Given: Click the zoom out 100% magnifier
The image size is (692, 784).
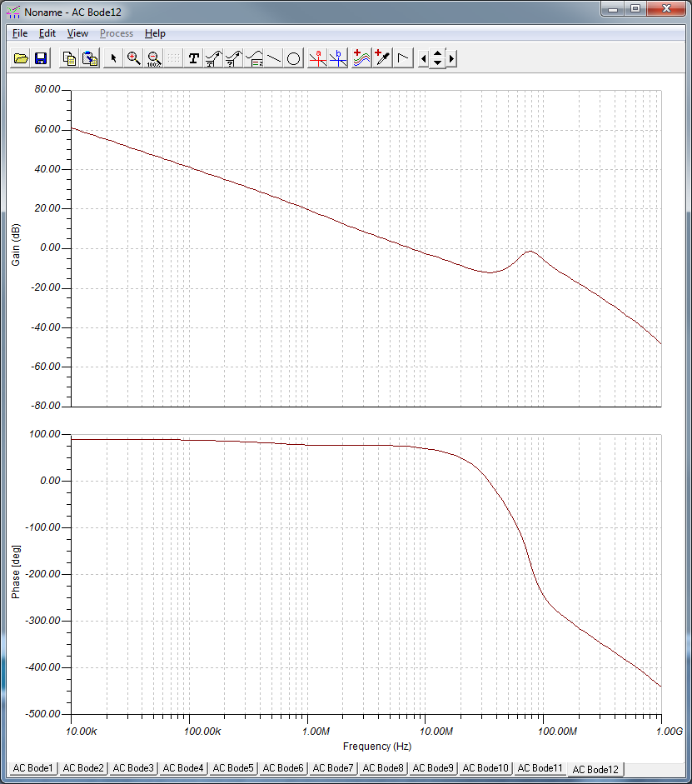Looking at the screenshot, I should coord(154,58).
